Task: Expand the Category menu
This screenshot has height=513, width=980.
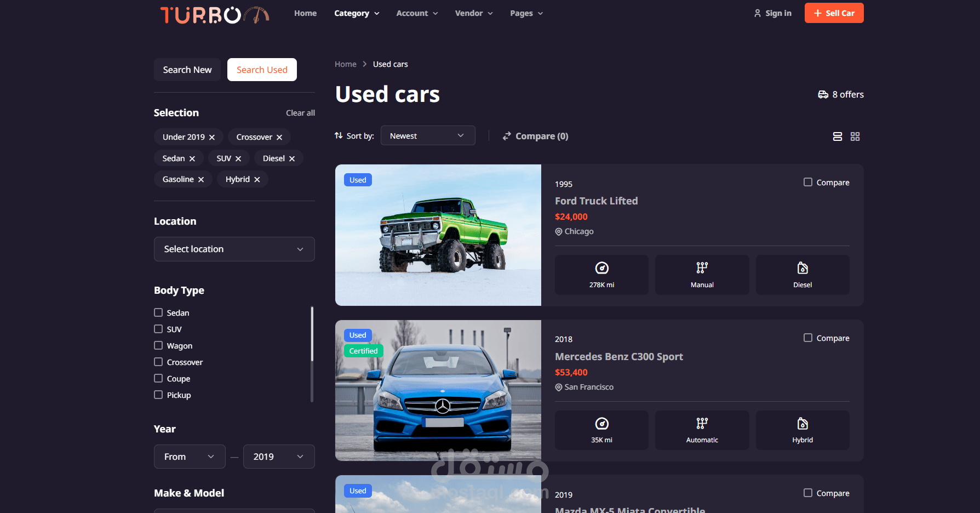Action: tap(357, 13)
